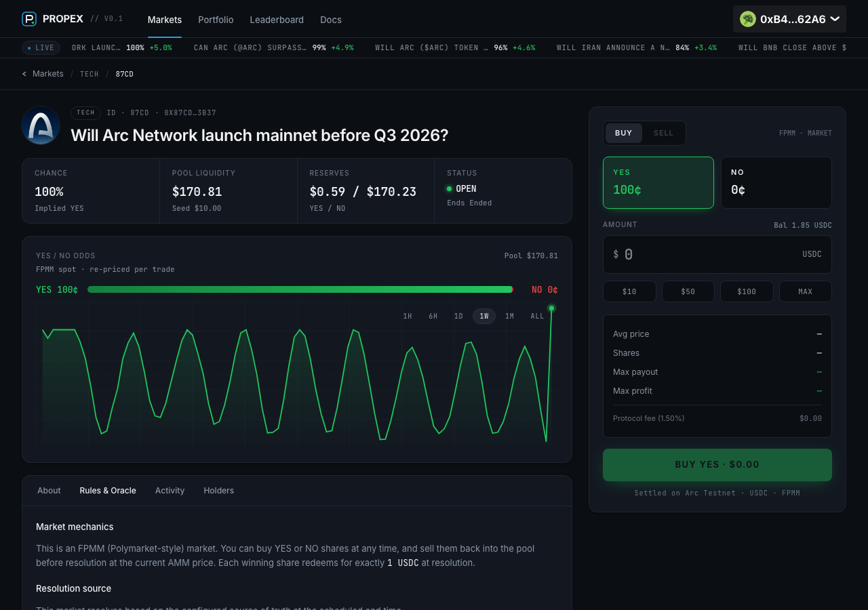Set amount with the $50 preset
The image size is (868, 610).
point(688,291)
